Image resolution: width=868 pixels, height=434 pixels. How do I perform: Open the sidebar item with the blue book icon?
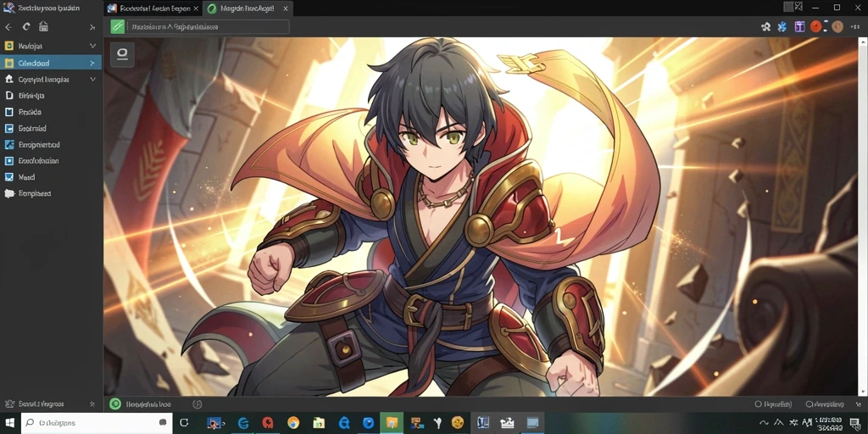[x=51, y=112]
